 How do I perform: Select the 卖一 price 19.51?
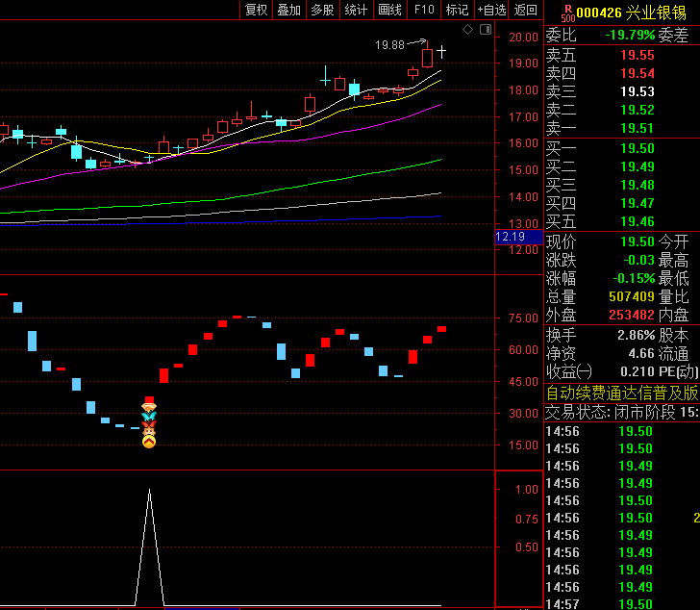pyautogui.click(x=637, y=129)
